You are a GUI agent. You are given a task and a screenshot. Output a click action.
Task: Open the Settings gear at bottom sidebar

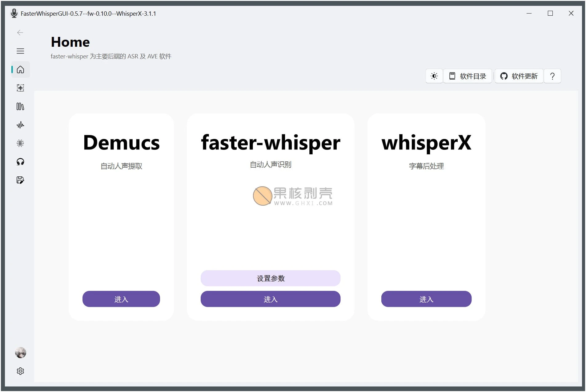pos(20,371)
